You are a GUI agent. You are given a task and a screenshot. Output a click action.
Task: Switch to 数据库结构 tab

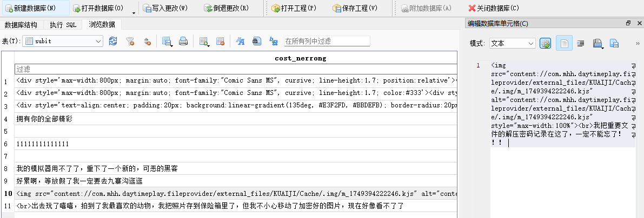(21, 25)
